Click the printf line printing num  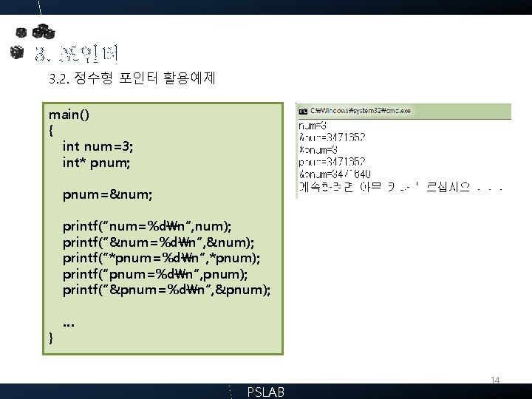pyautogui.click(x=147, y=226)
